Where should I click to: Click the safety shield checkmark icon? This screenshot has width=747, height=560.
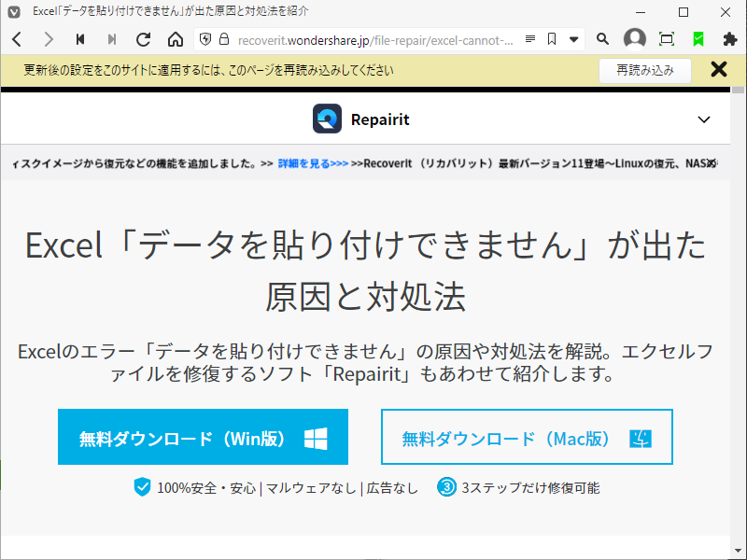click(142, 487)
